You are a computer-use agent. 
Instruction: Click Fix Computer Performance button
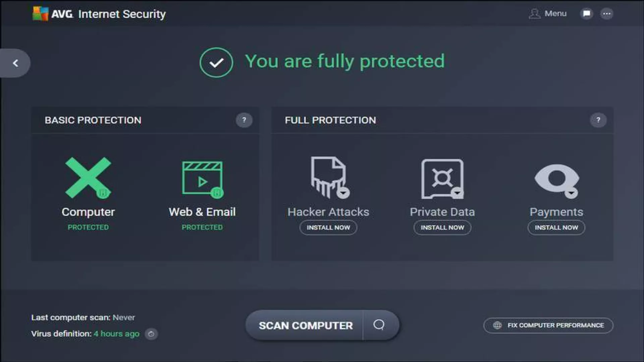(548, 325)
